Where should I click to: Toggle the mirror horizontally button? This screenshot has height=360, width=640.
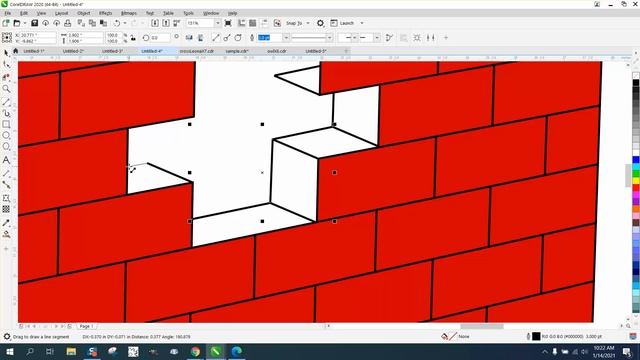click(x=189, y=38)
